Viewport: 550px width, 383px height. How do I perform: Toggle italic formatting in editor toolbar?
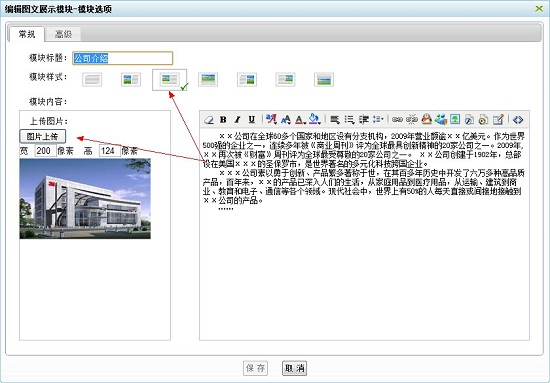(x=237, y=120)
